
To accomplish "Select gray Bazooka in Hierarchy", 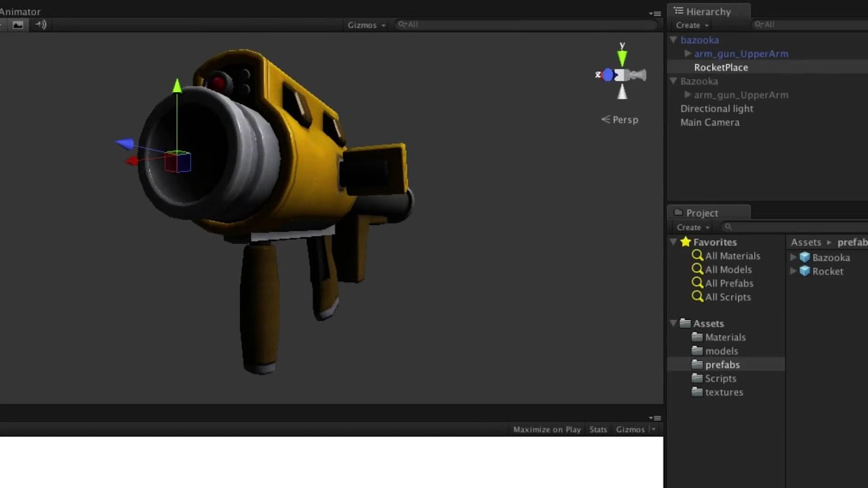I will [x=698, y=81].
